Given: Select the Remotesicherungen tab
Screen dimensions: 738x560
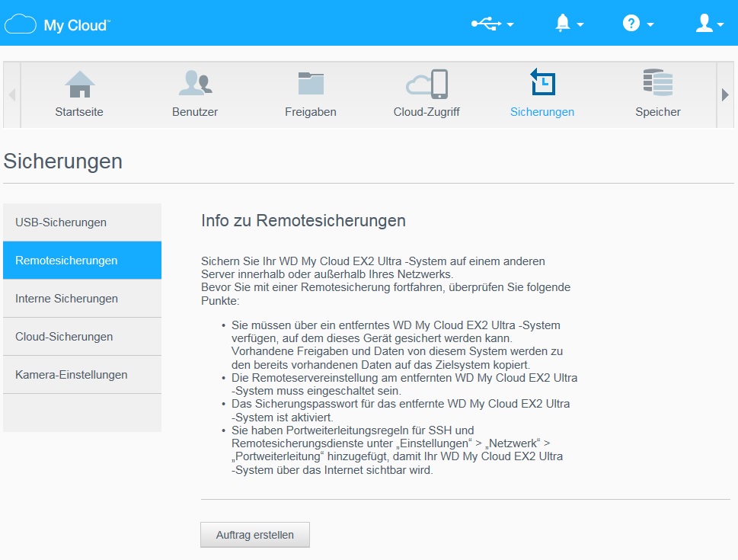Looking at the screenshot, I should 82,261.
